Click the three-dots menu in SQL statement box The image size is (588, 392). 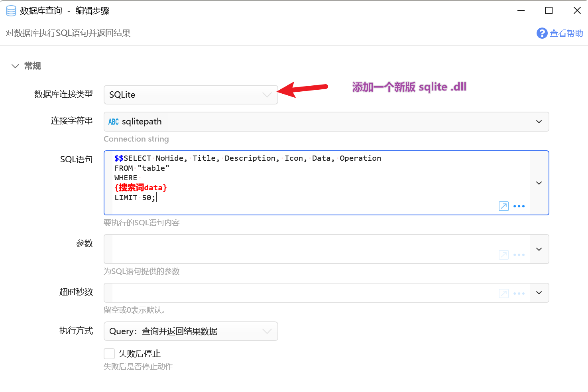pos(519,206)
